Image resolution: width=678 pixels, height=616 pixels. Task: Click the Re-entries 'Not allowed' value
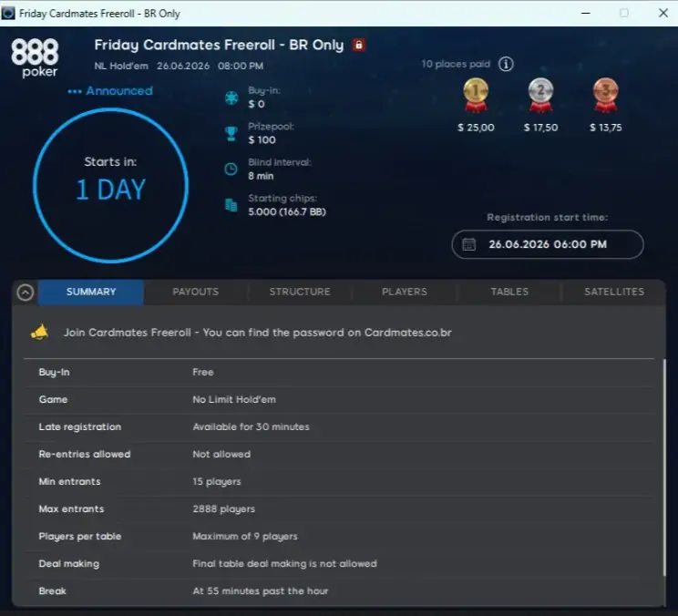[x=221, y=455]
